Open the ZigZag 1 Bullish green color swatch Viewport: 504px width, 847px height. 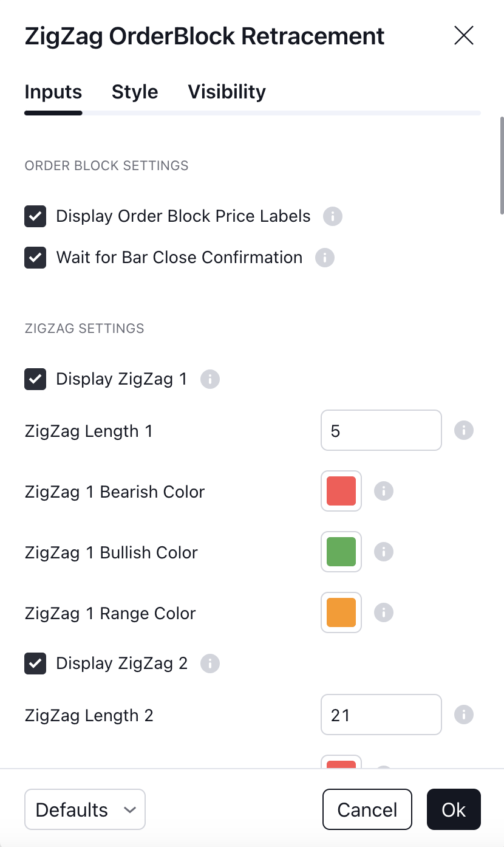click(341, 552)
